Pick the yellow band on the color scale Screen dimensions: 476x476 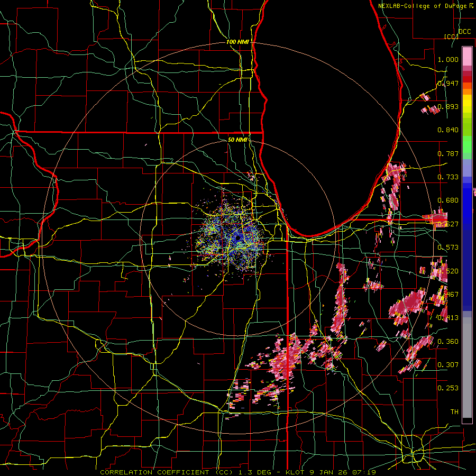coord(467,104)
